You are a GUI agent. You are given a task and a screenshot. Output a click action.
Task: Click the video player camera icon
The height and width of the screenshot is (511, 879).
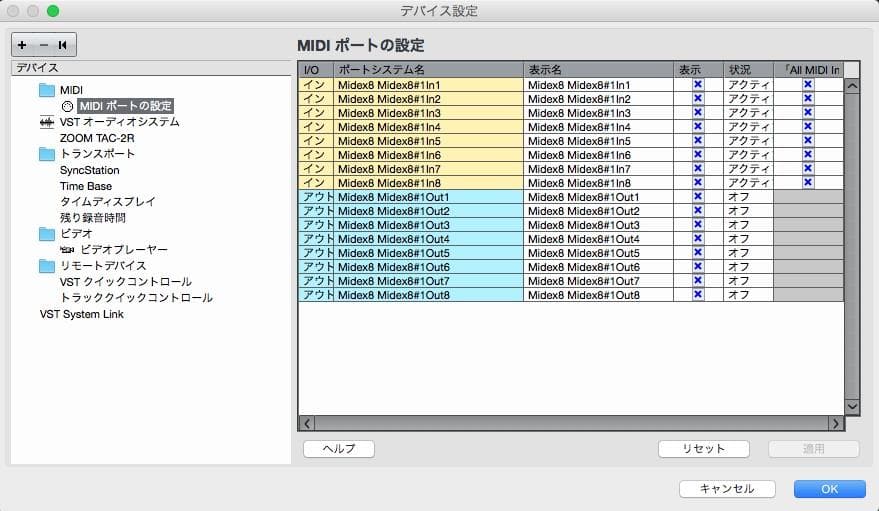click(x=67, y=249)
